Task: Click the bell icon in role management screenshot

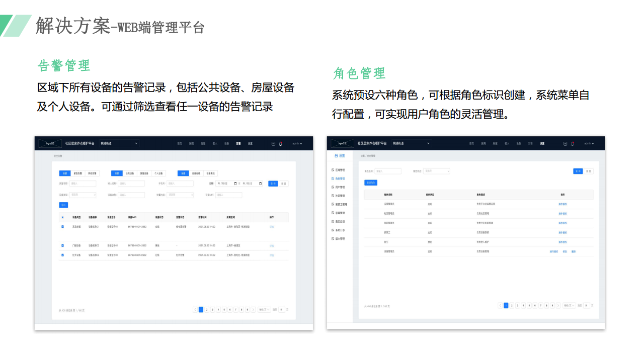Action: [x=572, y=143]
